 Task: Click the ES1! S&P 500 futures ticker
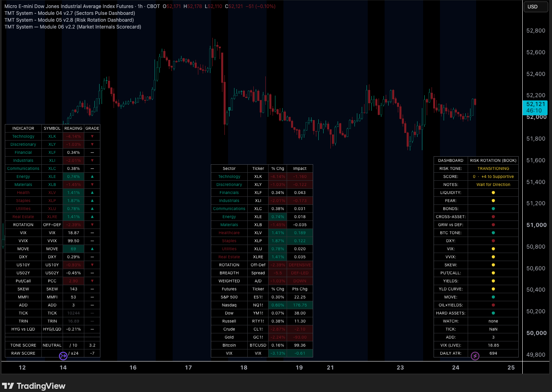coord(258,297)
